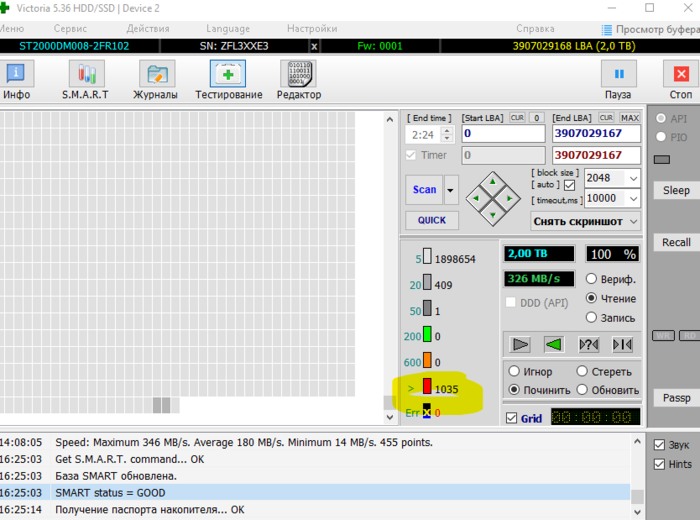Select the Обновить refresh radio button
This screenshot has height=520, width=700.
coord(582,390)
